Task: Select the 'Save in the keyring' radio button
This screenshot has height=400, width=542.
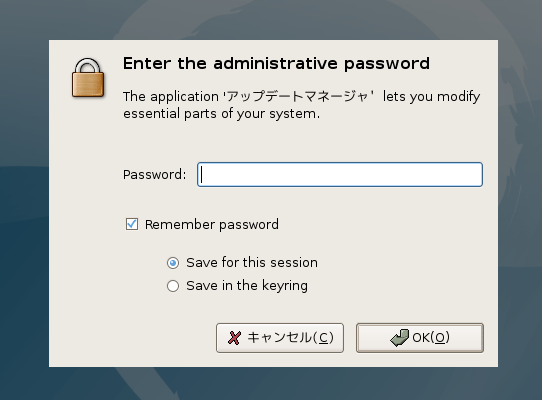Action: (x=173, y=286)
